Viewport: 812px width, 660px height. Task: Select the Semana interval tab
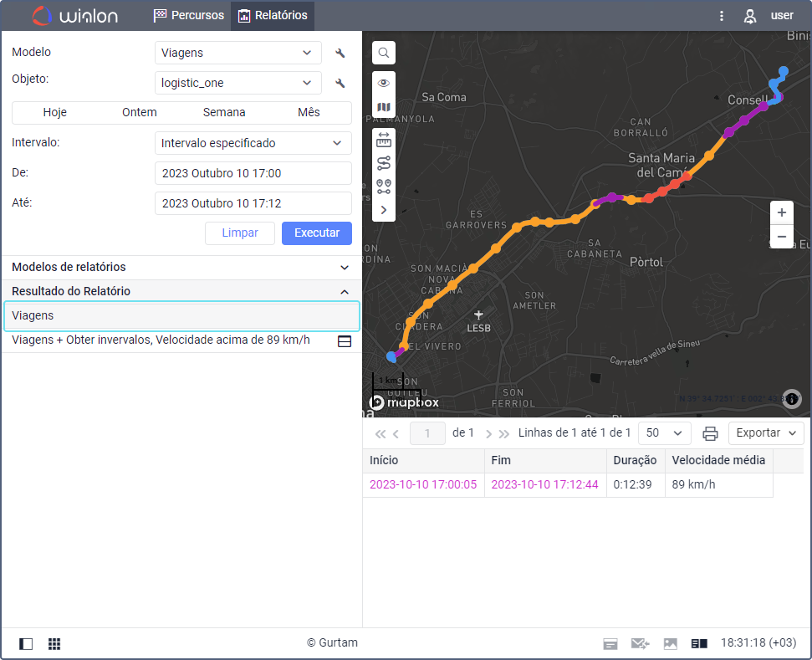pos(224,113)
